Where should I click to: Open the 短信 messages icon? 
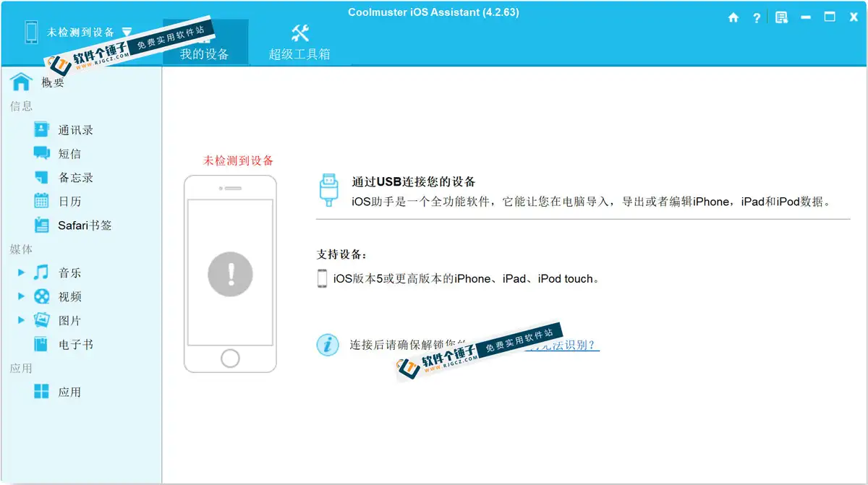point(41,153)
